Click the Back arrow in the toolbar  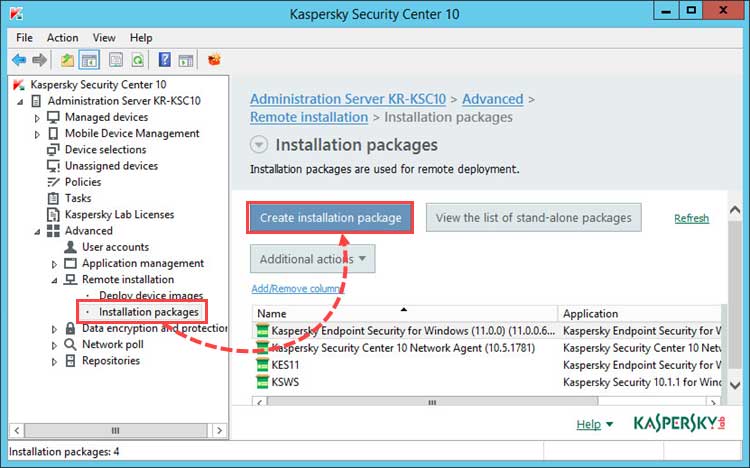point(19,60)
